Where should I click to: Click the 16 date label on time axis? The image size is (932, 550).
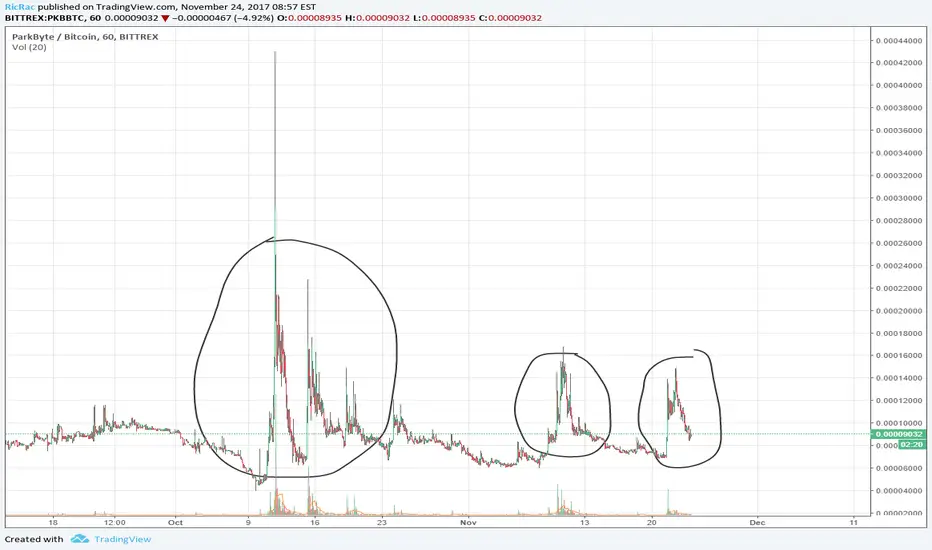[x=315, y=523]
